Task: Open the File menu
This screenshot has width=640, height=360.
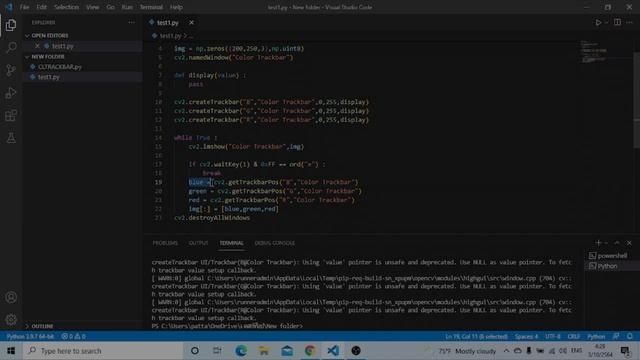Action: coord(24,7)
